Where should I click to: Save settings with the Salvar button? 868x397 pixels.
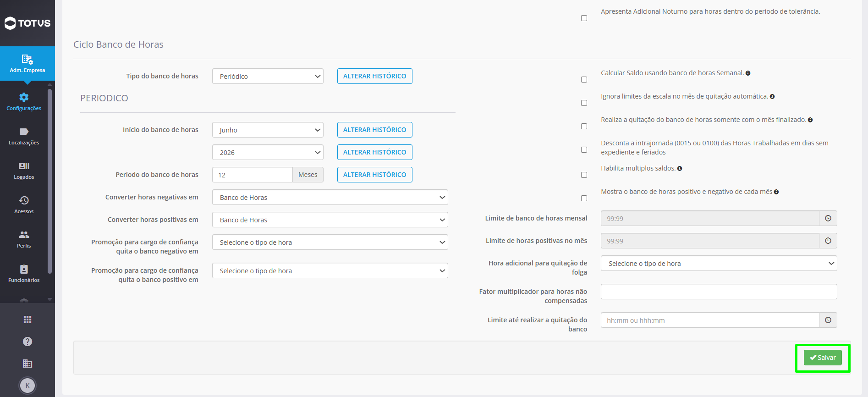coord(823,358)
